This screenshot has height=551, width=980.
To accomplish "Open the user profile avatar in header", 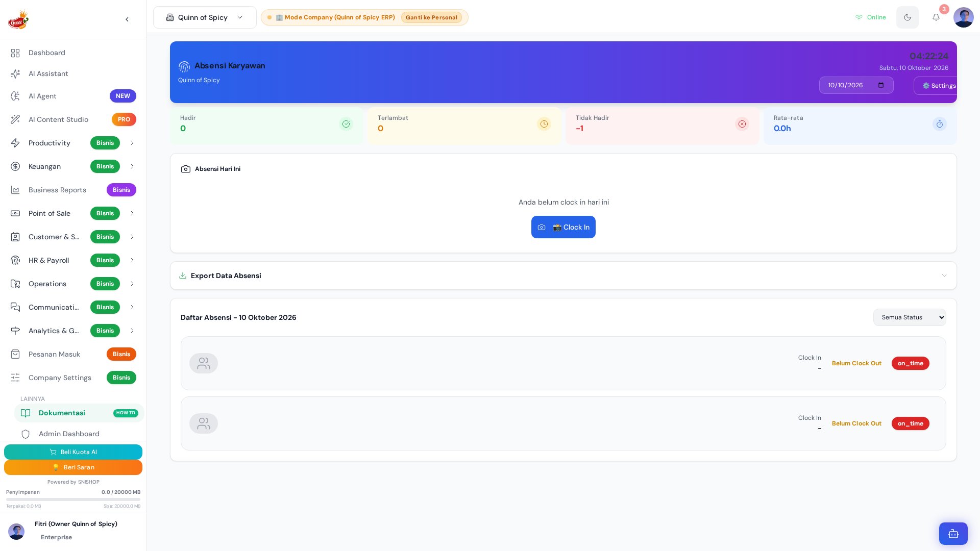I will [964, 17].
